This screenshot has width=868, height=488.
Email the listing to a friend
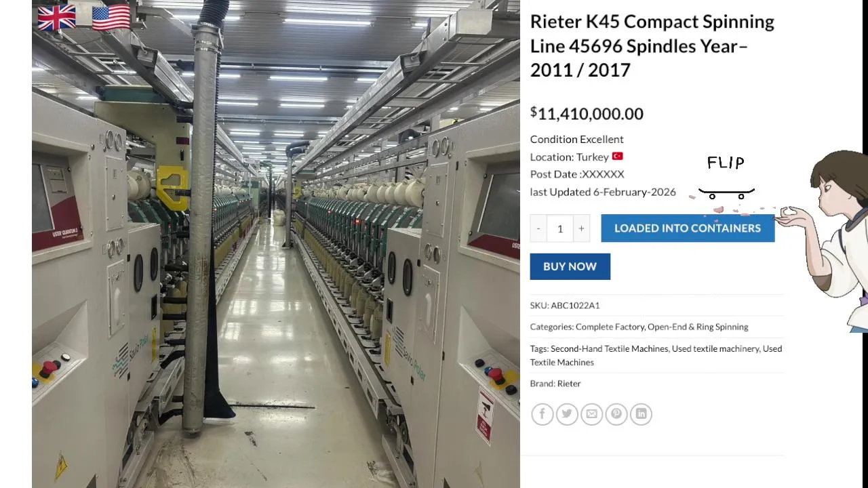(x=591, y=414)
